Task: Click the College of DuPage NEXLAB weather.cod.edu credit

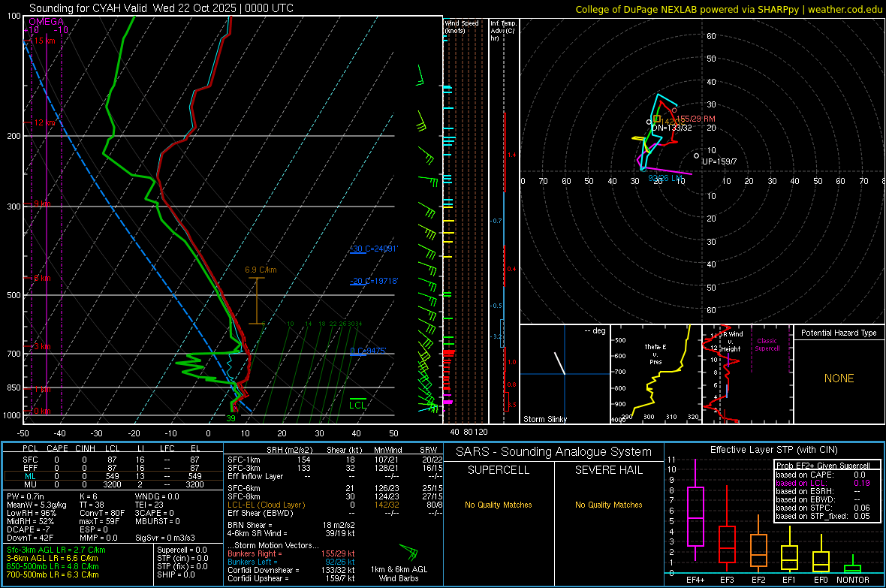Action: click(728, 9)
